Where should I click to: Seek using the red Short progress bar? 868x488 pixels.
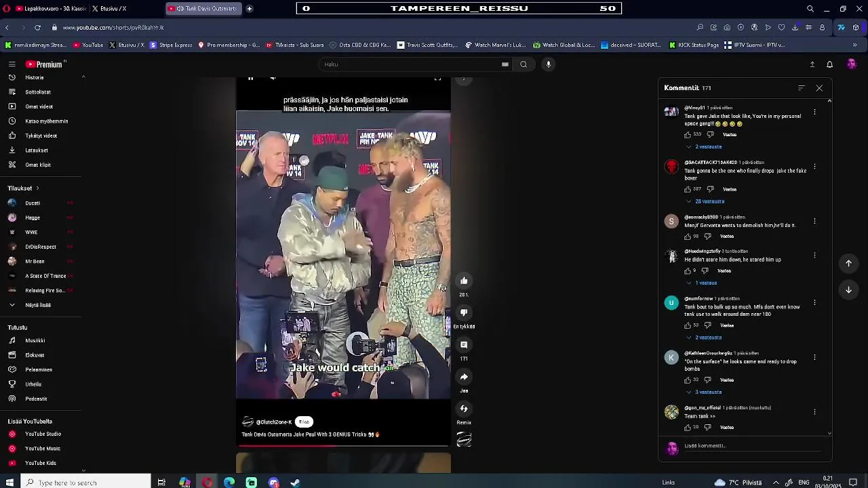tap(343, 446)
